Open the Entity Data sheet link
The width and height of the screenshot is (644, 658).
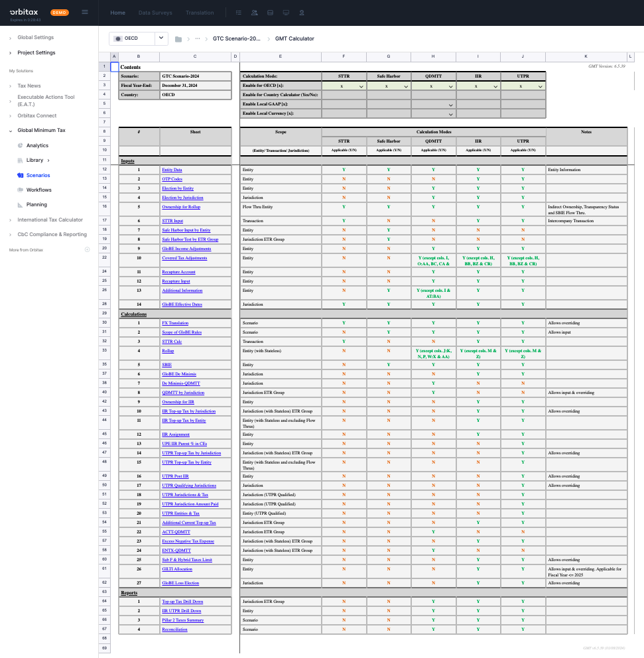pyautogui.click(x=172, y=169)
